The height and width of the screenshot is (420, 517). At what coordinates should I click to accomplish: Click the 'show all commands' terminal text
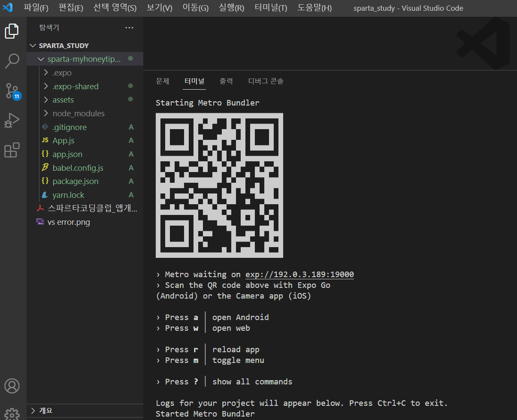click(x=252, y=382)
